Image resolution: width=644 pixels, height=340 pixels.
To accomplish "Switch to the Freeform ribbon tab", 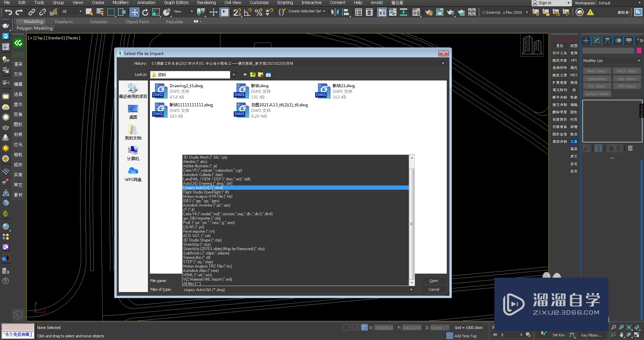I will (64, 21).
